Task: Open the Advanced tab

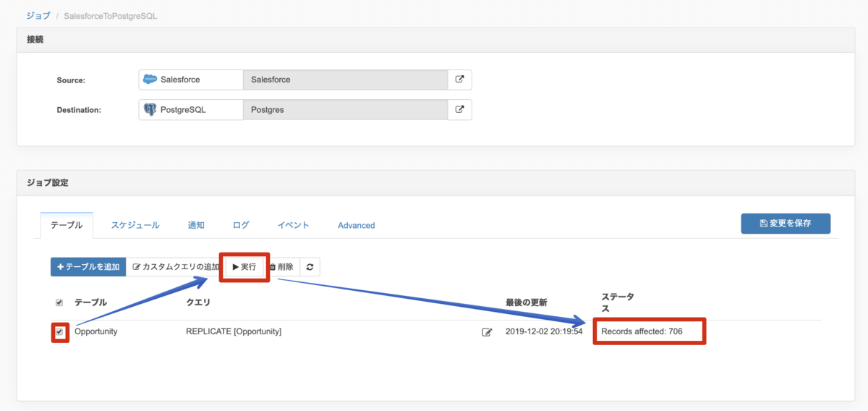Action: (356, 225)
